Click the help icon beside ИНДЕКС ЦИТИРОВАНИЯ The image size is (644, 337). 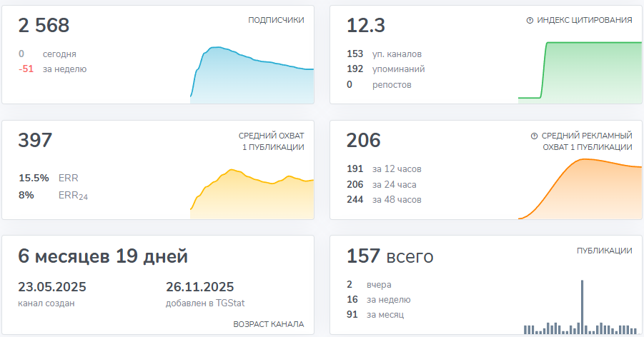click(530, 20)
